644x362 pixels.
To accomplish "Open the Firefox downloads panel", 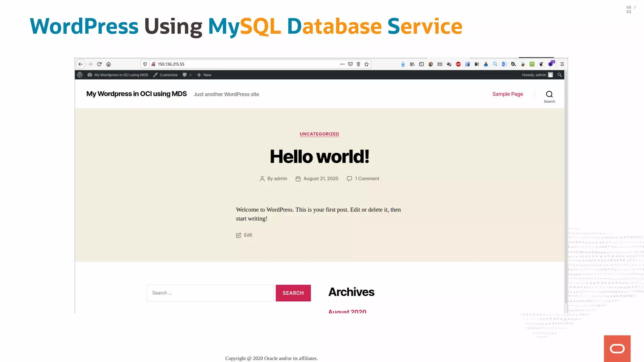I will pyautogui.click(x=403, y=64).
